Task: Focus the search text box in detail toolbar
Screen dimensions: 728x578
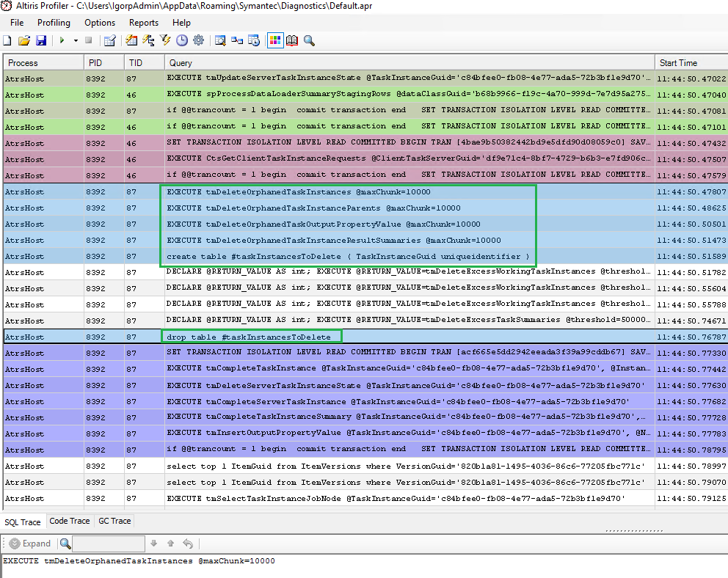Action: click(109, 544)
